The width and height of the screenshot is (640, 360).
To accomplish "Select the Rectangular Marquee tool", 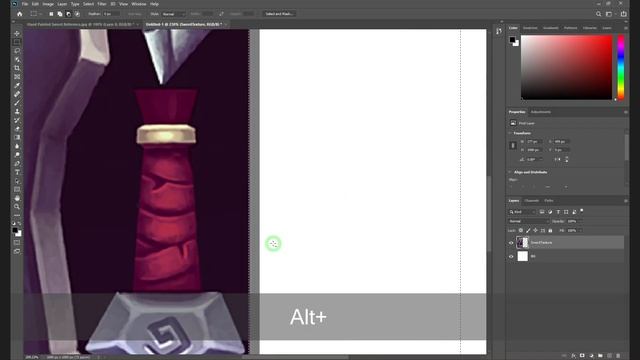I will pos(17,42).
